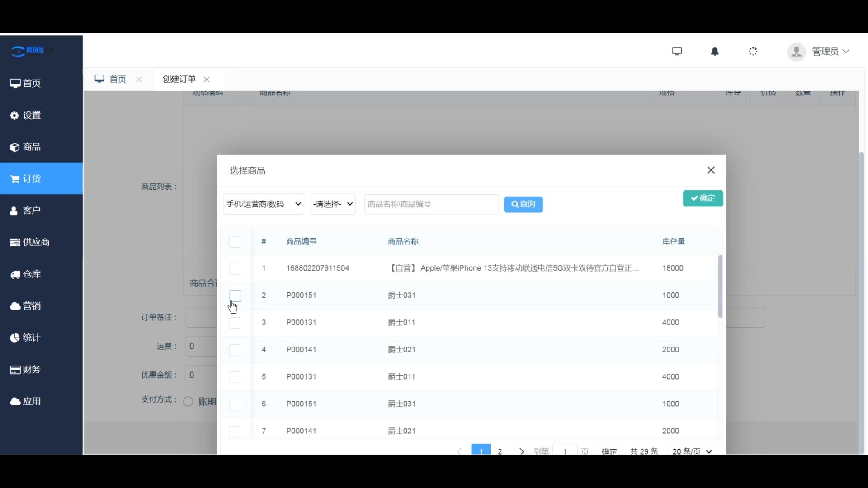Click the 商品名称 column header

[x=403, y=241]
